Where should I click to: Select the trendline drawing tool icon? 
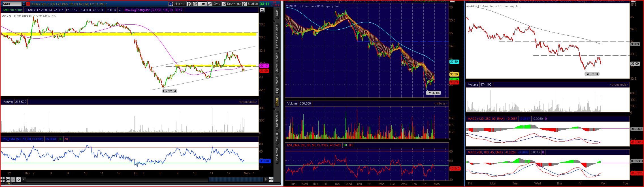(x=18, y=179)
